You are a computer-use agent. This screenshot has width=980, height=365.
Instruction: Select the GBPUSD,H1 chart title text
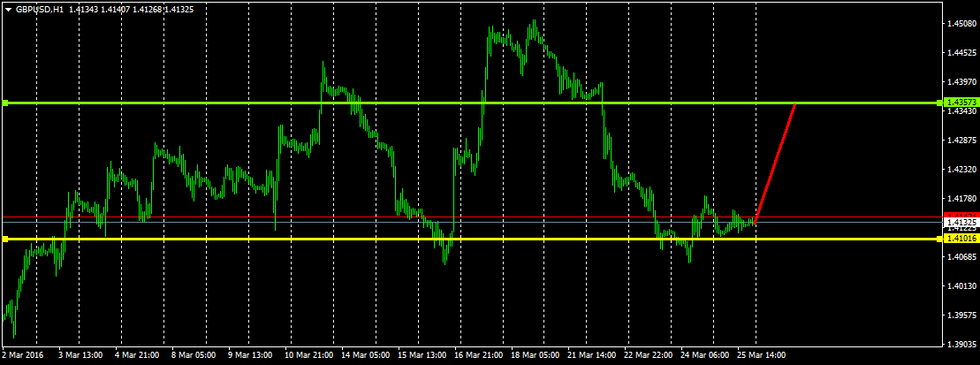click(x=40, y=8)
